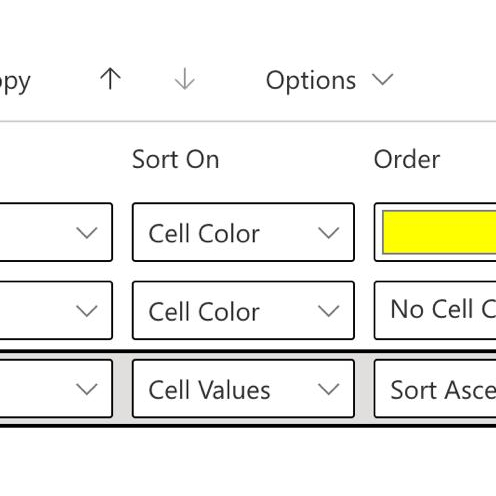The width and height of the screenshot is (496, 496).
Task: Click chevron in first Cell Color box
Action: click(329, 233)
